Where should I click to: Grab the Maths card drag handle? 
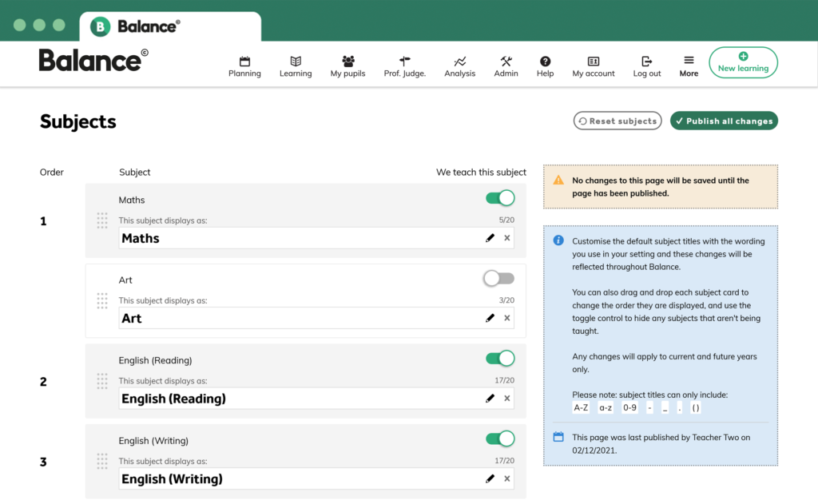(102, 220)
